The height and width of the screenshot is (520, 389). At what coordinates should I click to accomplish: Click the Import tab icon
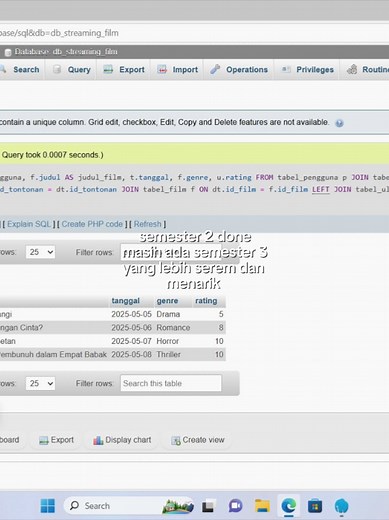click(x=162, y=70)
